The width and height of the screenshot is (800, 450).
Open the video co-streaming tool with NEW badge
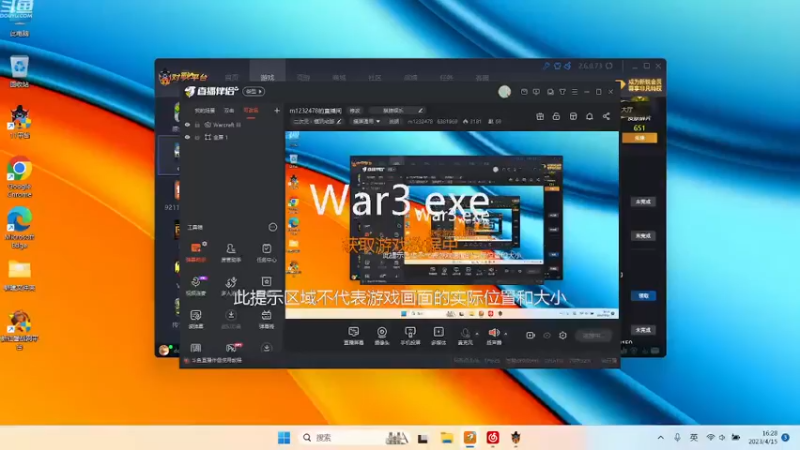pos(196,286)
